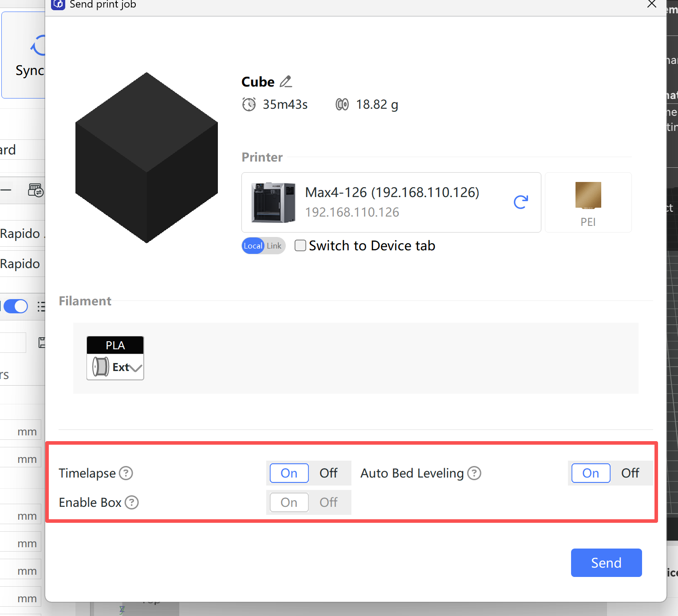This screenshot has height=616, width=678.
Task: Click the printer preset compare icon at left
Action: coord(35,190)
